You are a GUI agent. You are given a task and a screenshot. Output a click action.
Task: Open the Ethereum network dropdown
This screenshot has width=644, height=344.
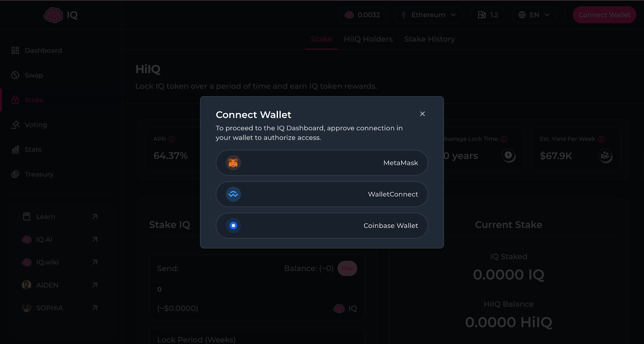pos(429,15)
